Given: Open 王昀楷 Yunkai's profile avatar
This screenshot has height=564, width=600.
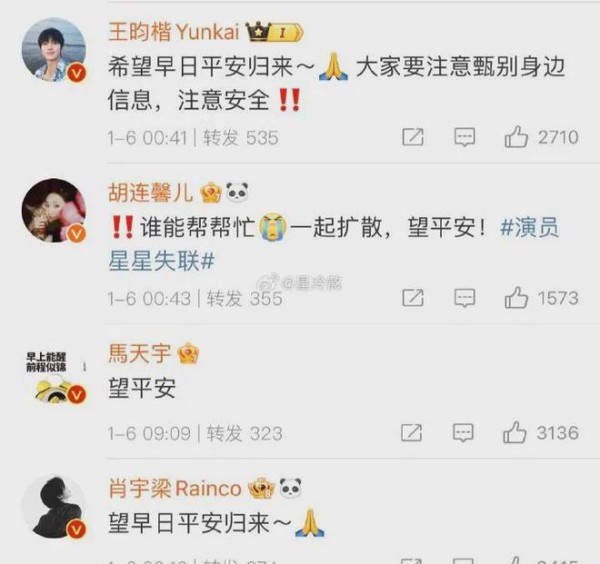Looking at the screenshot, I should (54, 49).
